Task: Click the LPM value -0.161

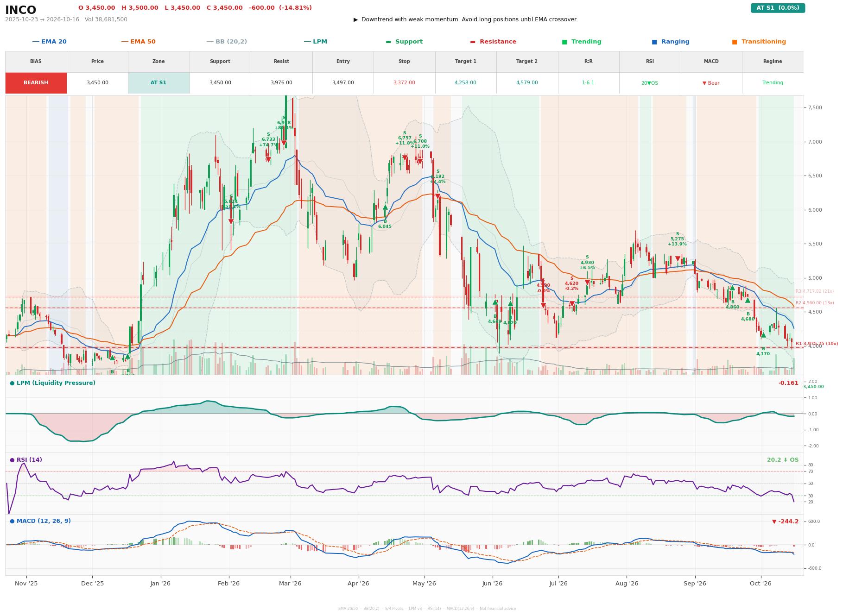Action: tap(788, 383)
